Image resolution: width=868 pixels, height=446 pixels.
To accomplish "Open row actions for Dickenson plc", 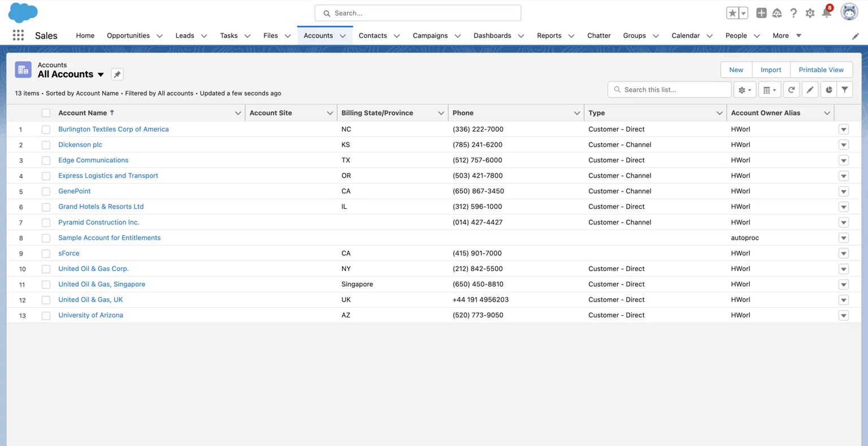I will point(843,145).
